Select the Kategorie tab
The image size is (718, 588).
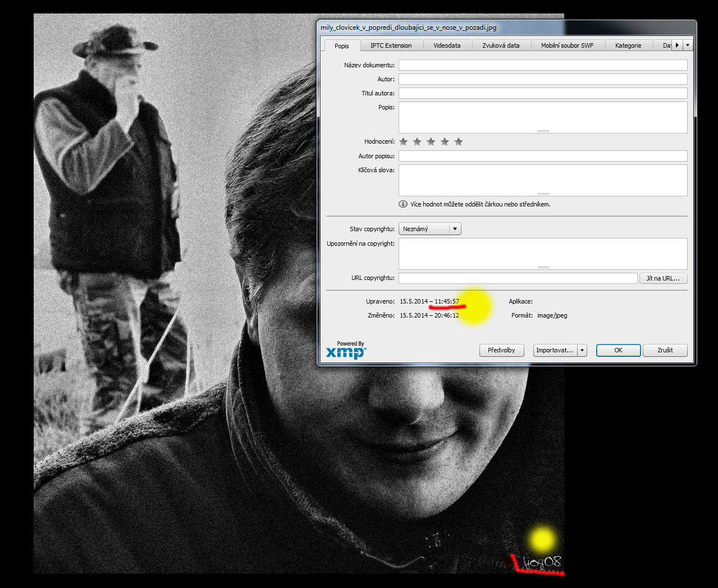[628, 46]
